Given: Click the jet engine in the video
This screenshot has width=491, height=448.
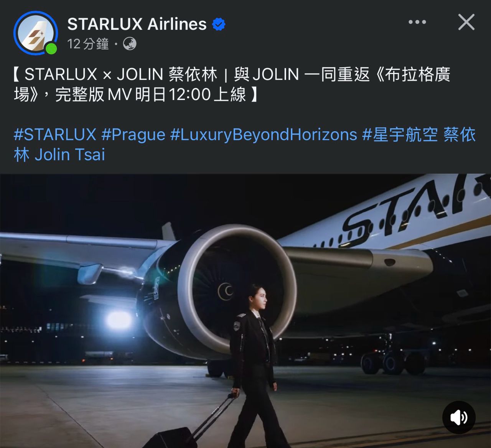Looking at the screenshot, I should 217,292.
